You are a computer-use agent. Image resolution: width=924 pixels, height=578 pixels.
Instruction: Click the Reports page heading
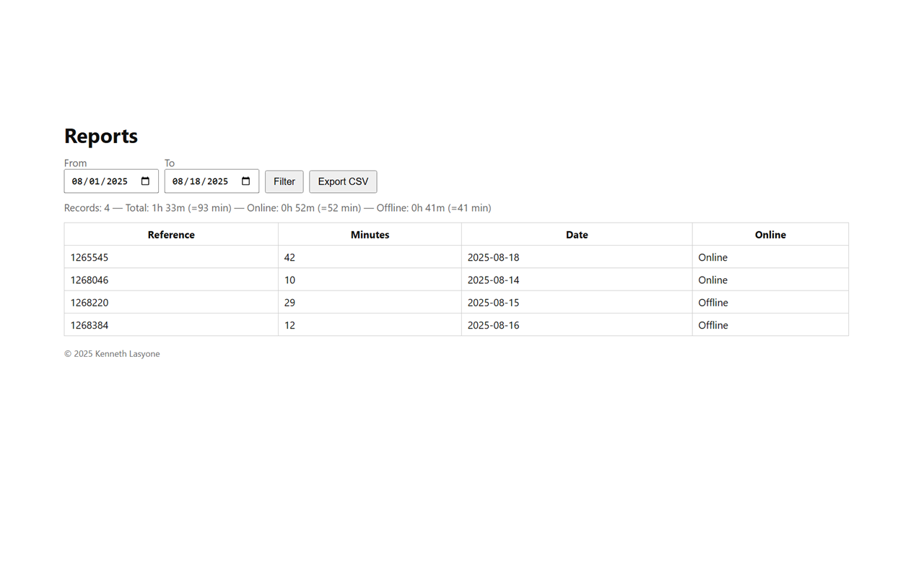pos(101,136)
